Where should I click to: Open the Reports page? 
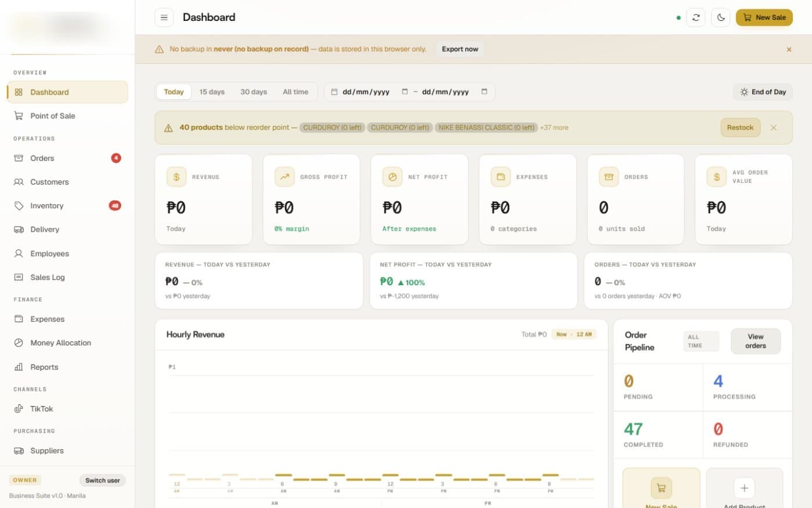[x=67, y=368]
